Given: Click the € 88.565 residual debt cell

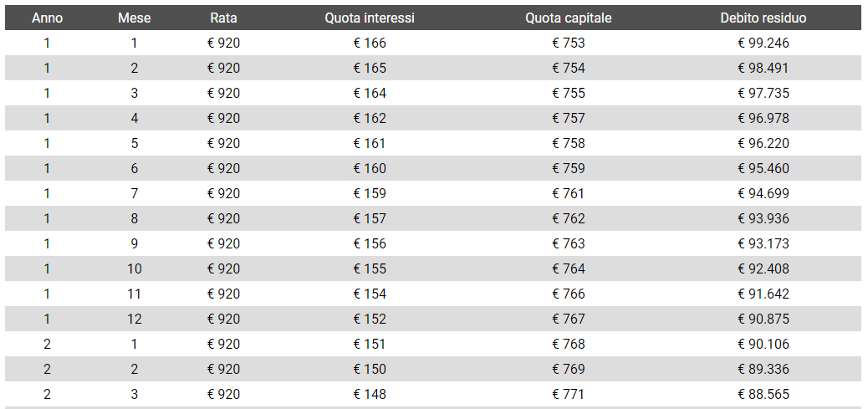Looking at the screenshot, I should pyautogui.click(x=763, y=394).
